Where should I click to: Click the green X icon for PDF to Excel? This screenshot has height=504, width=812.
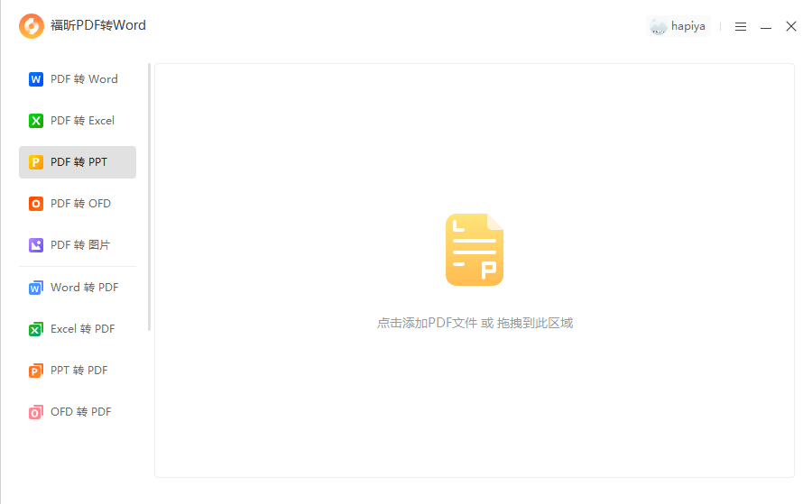[x=36, y=121]
